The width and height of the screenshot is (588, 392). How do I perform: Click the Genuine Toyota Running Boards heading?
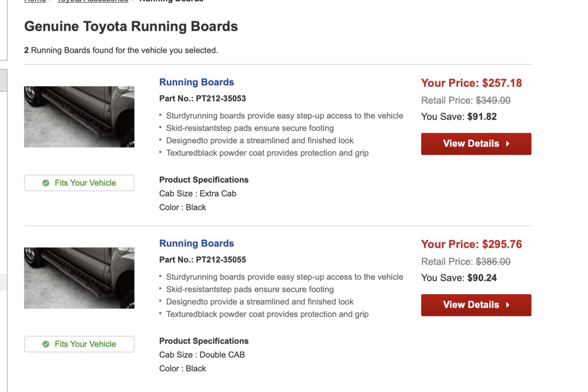click(x=131, y=26)
